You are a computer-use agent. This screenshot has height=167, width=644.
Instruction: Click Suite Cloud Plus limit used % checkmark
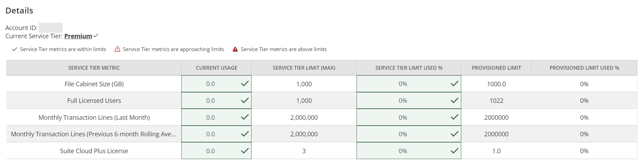click(455, 151)
